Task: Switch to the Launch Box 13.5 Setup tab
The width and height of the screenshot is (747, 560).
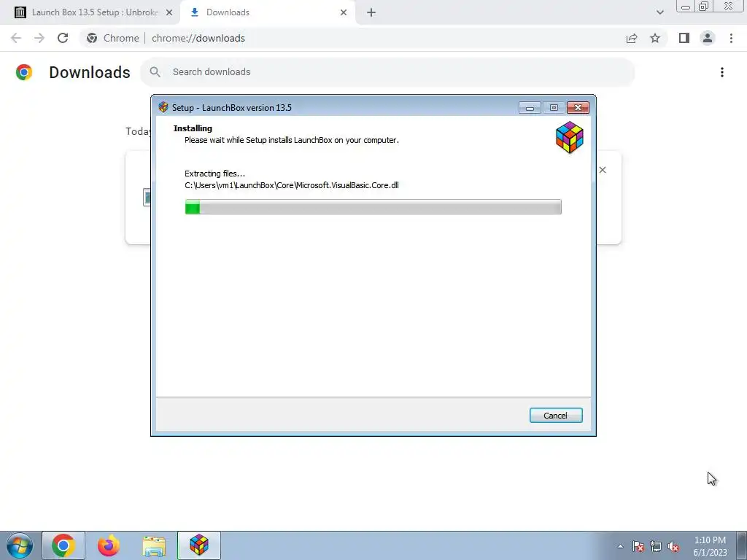Action: tap(94, 12)
